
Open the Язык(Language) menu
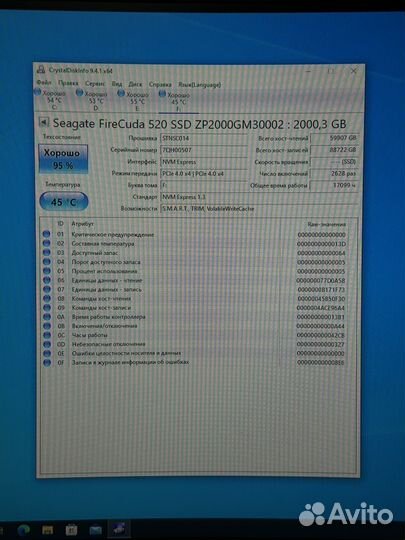point(199,85)
